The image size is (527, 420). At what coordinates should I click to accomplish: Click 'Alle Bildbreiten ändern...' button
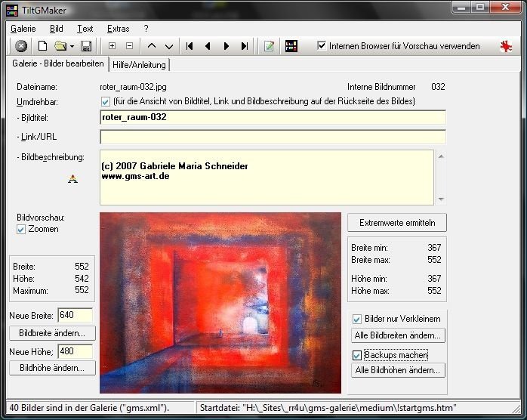coord(398,335)
